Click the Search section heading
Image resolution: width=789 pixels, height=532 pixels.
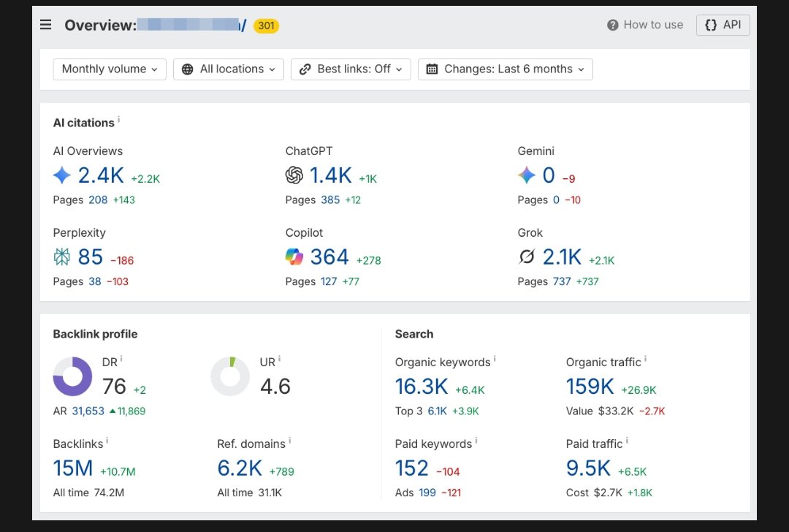click(414, 334)
